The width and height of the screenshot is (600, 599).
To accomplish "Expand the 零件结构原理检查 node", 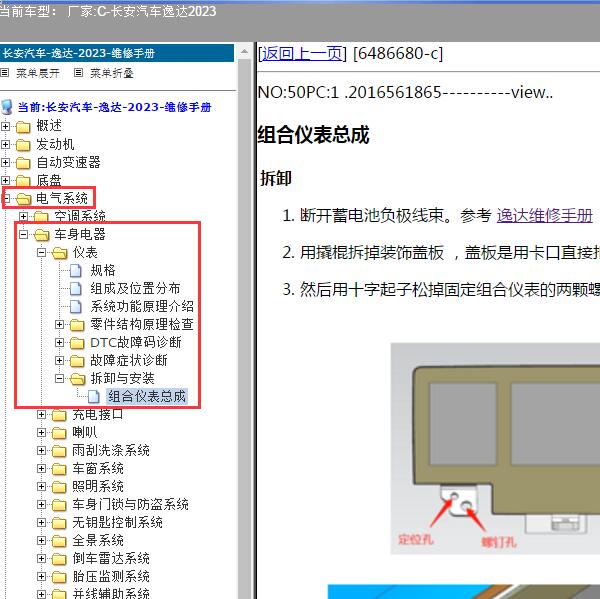I will pyautogui.click(x=59, y=325).
